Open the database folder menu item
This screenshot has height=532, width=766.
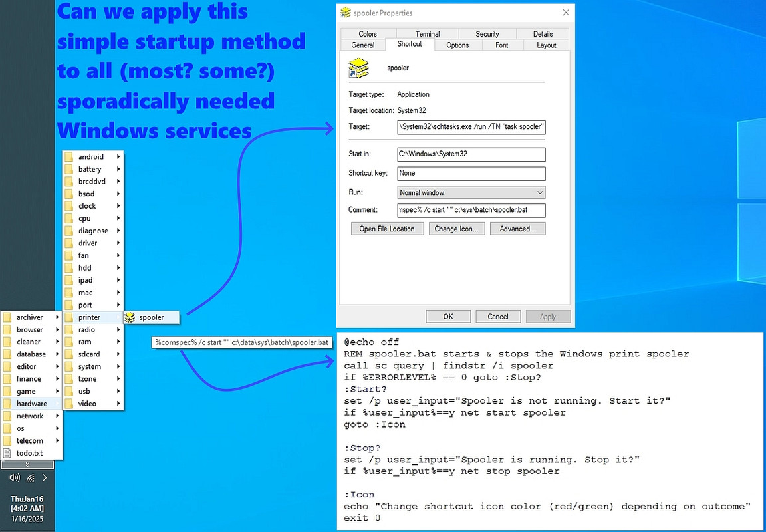[x=31, y=354]
